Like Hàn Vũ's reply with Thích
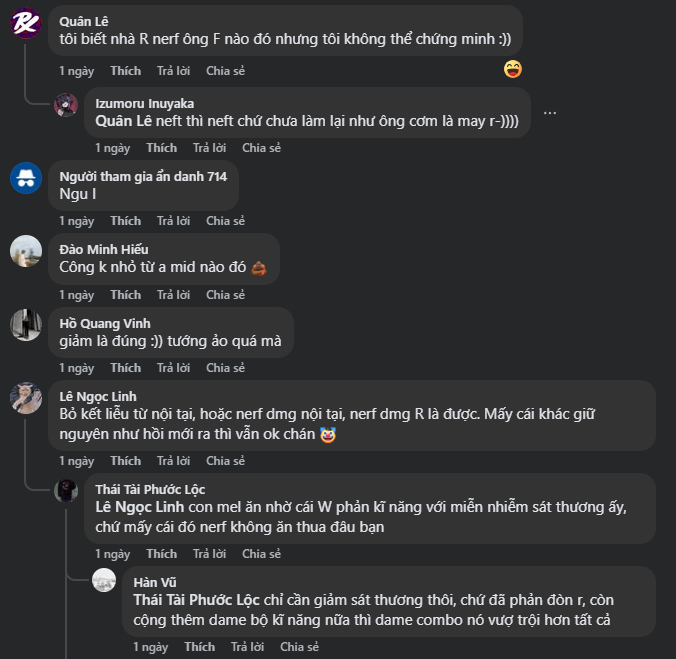The width and height of the screenshot is (676, 659). click(x=199, y=647)
